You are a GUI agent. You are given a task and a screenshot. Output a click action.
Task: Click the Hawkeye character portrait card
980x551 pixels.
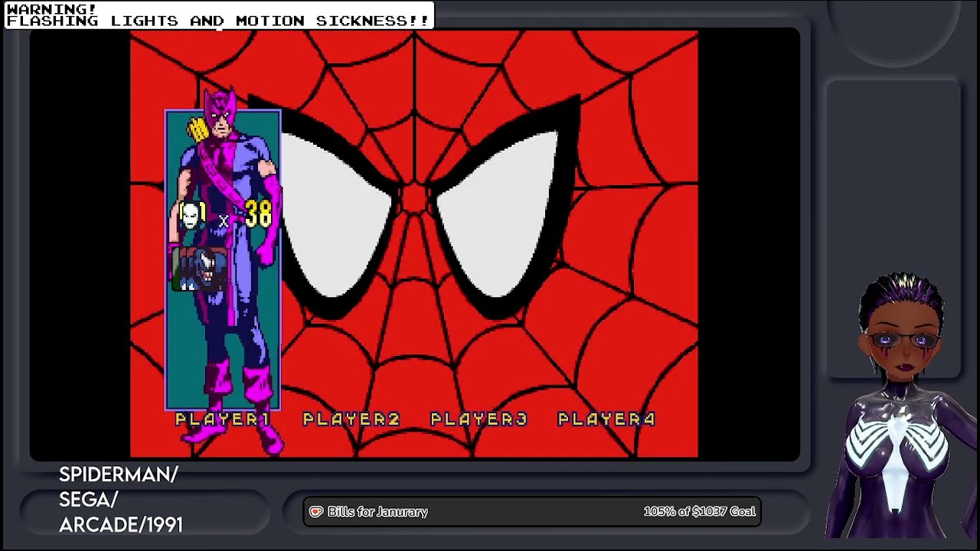point(223,260)
